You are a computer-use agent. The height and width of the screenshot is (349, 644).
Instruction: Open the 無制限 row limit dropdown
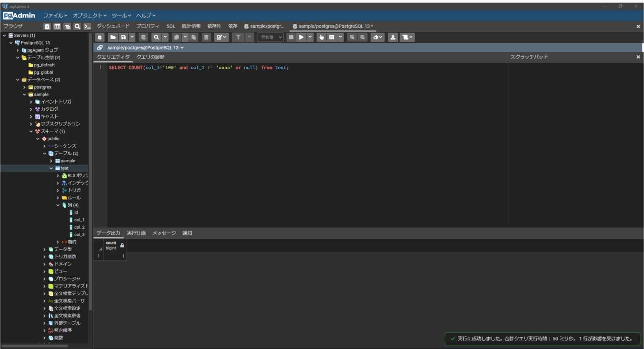pyautogui.click(x=270, y=37)
